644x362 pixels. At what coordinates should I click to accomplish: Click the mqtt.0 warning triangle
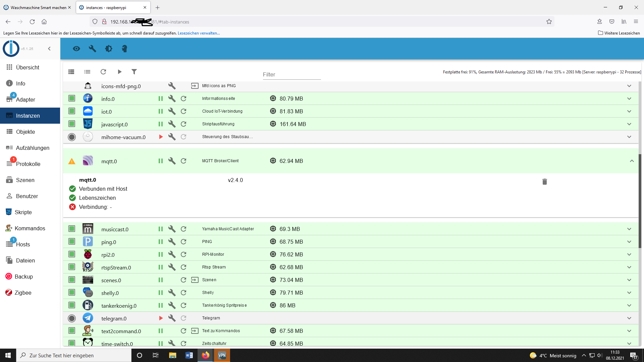(72, 161)
